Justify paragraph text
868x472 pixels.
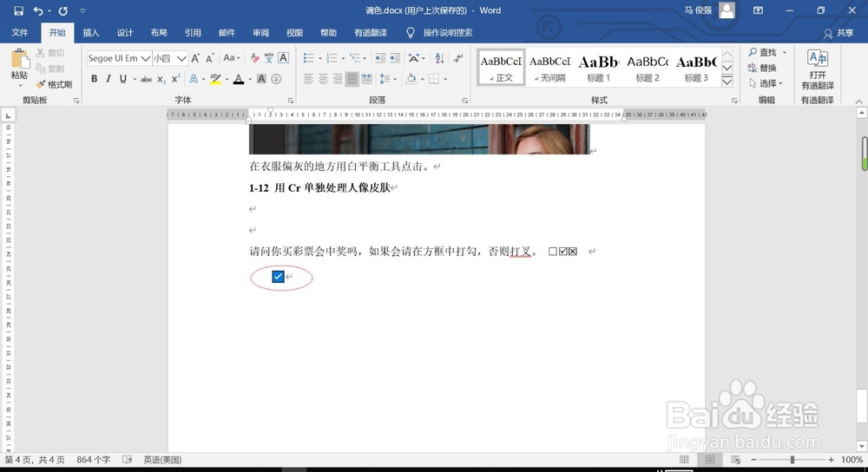(x=352, y=79)
